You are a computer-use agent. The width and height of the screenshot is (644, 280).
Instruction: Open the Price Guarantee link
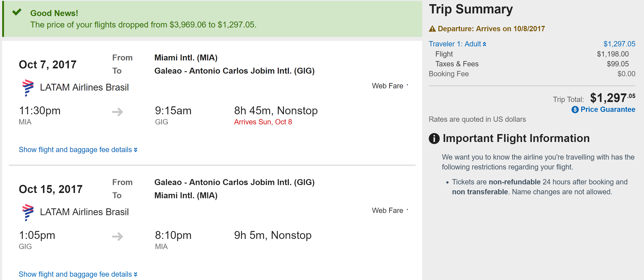pyautogui.click(x=608, y=109)
